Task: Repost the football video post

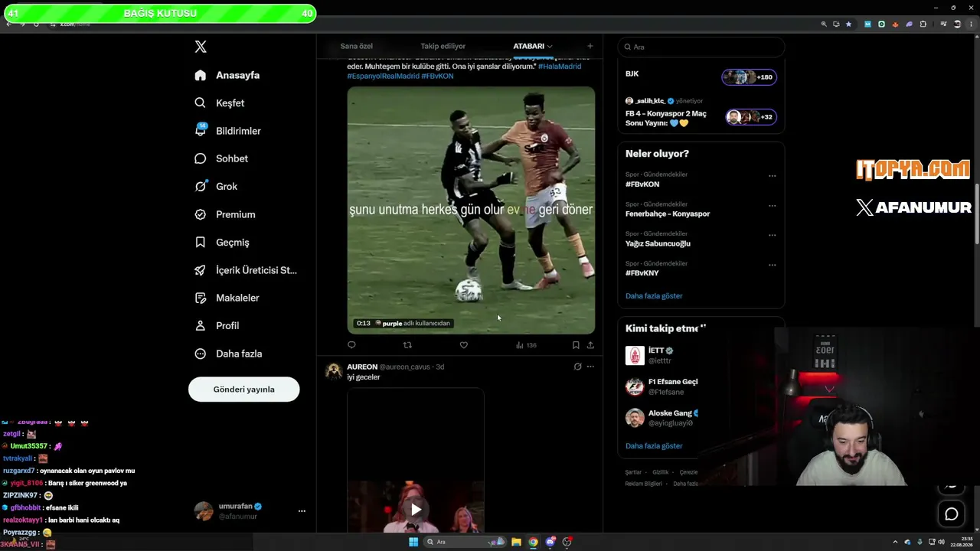Action: pyautogui.click(x=407, y=345)
